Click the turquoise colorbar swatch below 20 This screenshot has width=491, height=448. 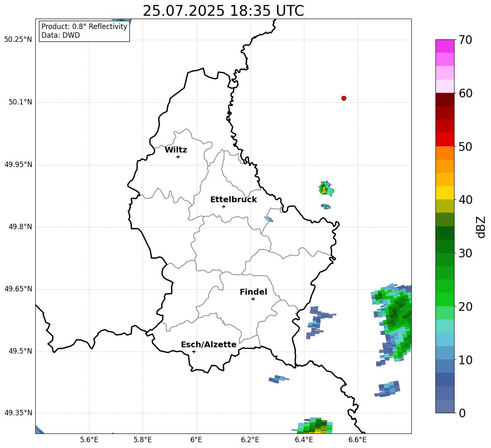click(x=445, y=326)
